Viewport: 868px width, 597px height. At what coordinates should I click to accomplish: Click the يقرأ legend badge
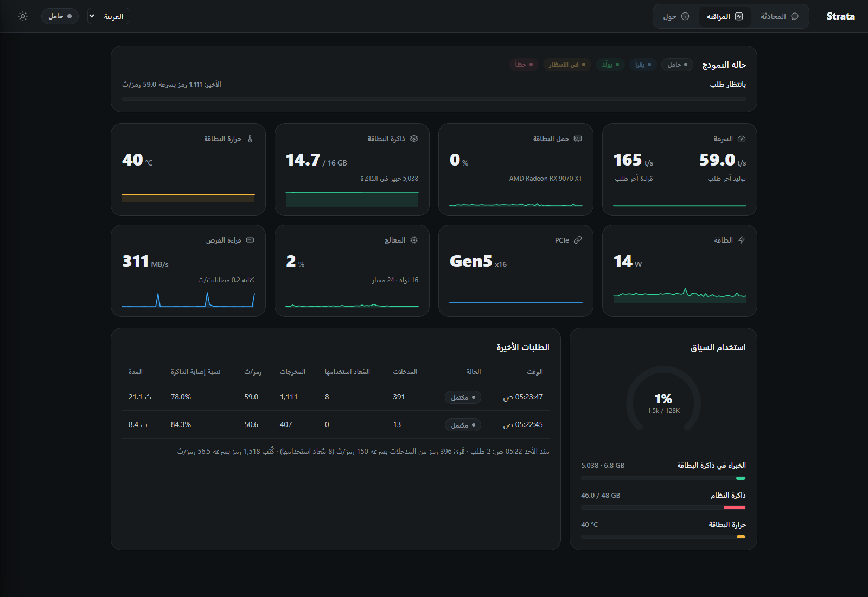643,65
